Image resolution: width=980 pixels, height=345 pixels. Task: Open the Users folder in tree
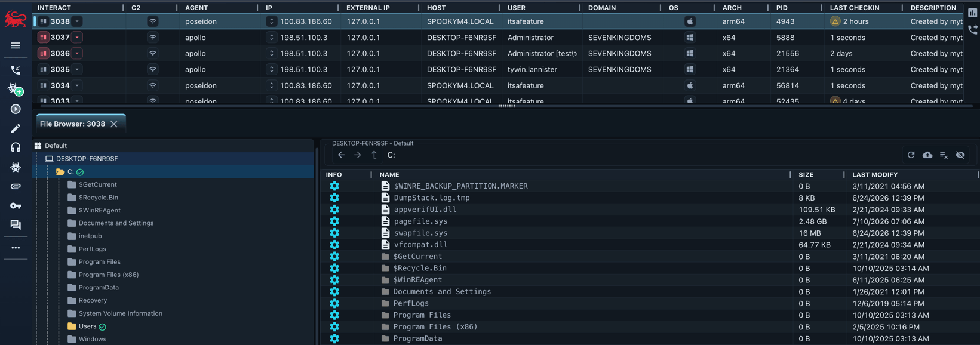87,326
